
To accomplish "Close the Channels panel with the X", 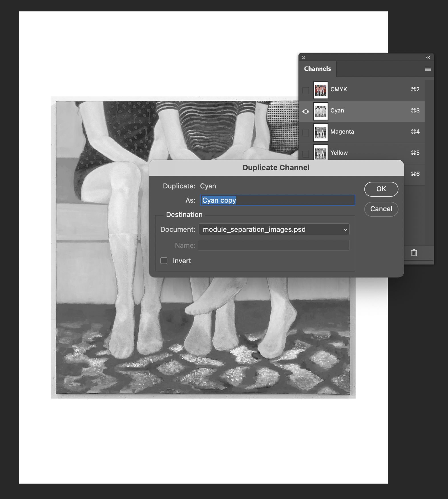I will [304, 58].
